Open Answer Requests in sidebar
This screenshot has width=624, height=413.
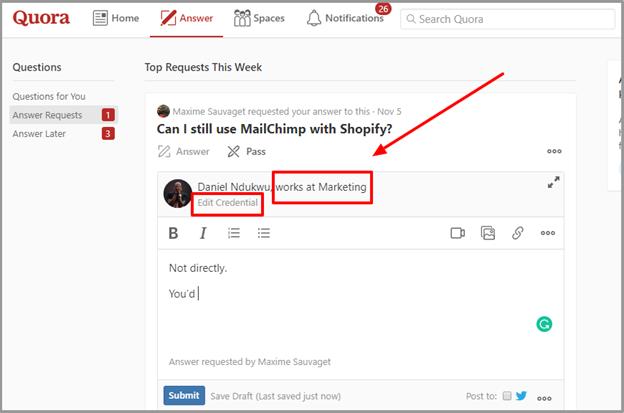pos(64,115)
